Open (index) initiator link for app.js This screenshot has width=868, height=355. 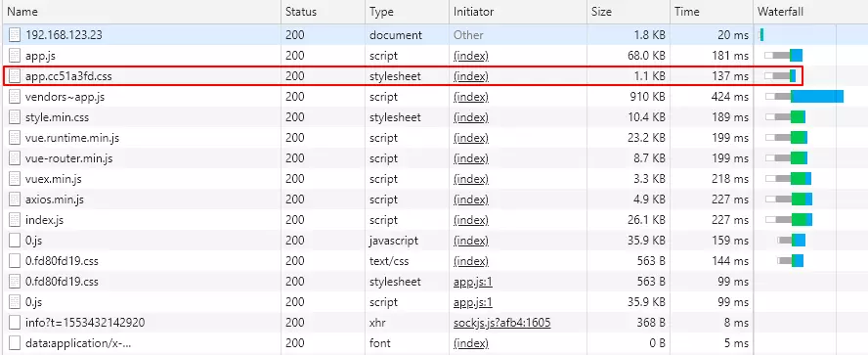coord(471,56)
